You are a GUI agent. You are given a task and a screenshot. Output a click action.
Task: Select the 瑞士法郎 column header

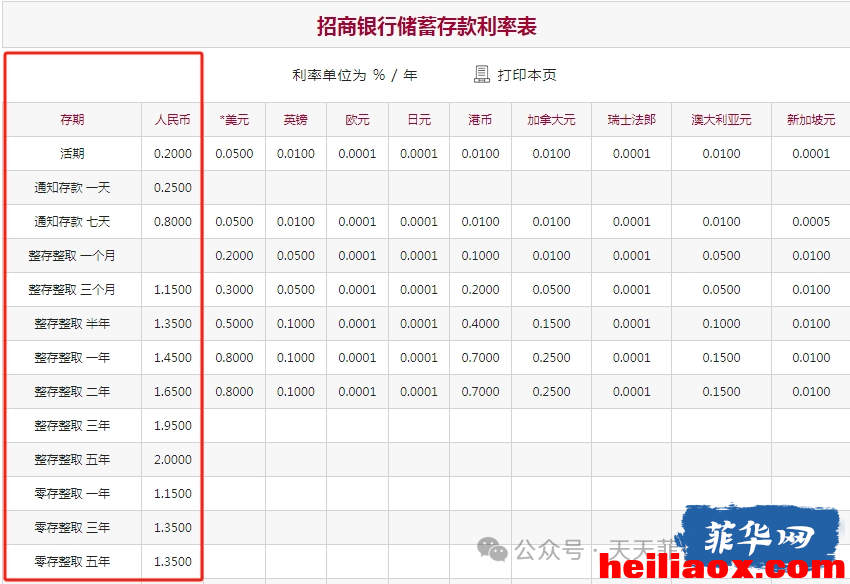click(x=632, y=119)
